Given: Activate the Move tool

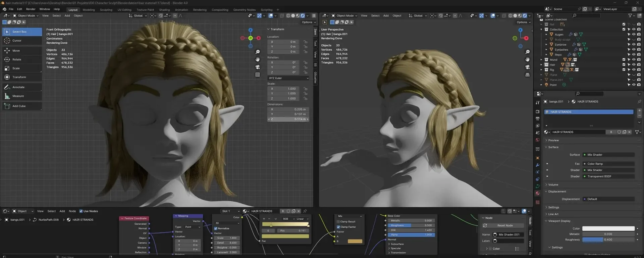Looking at the screenshot, I should (16, 51).
